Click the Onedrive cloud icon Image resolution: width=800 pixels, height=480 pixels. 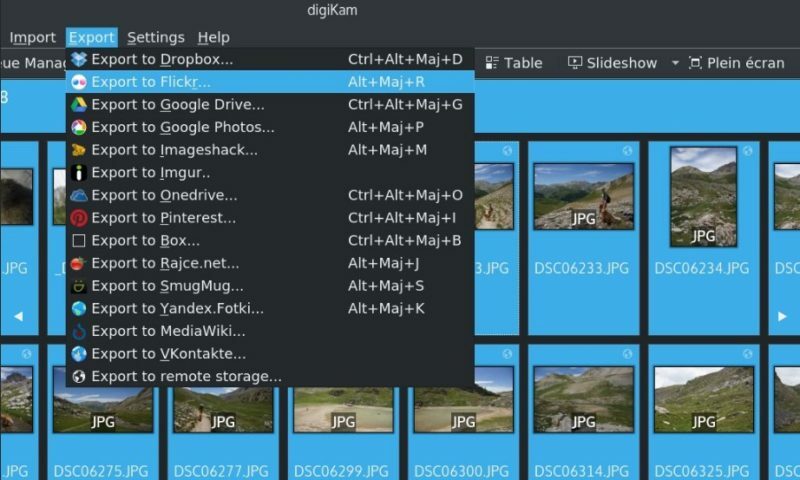click(79, 195)
